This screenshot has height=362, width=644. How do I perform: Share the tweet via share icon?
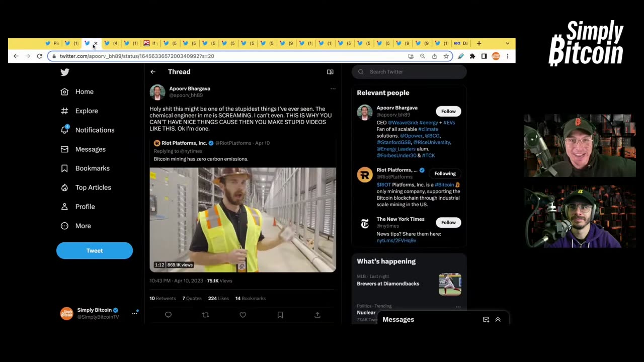click(x=317, y=315)
